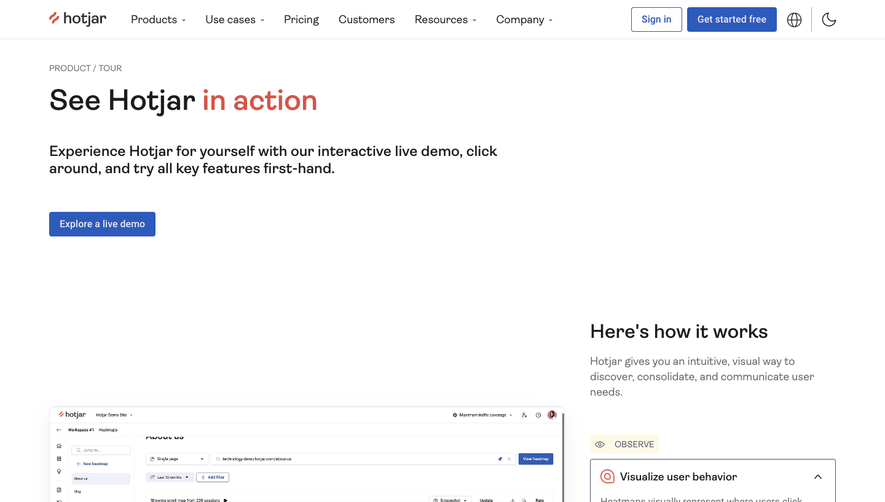Open Maximum traffic coverage dropdown in demo

click(483, 415)
